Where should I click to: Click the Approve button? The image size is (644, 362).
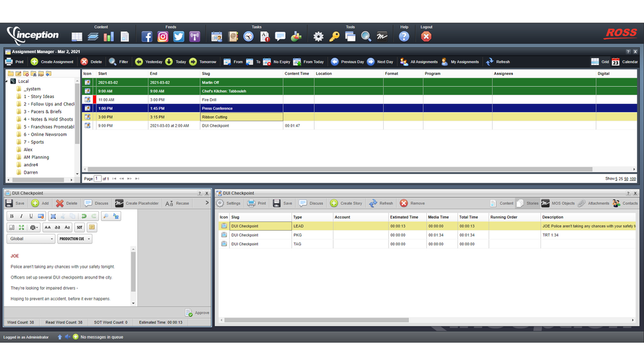(197, 313)
